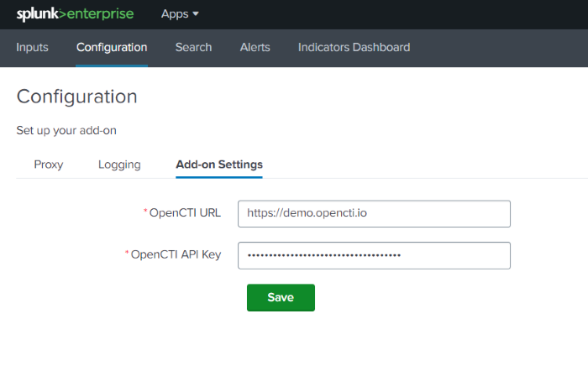This screenshot has width=588, height=366.
Task: Switch to the Proxy tab
Action: [49, 165]
